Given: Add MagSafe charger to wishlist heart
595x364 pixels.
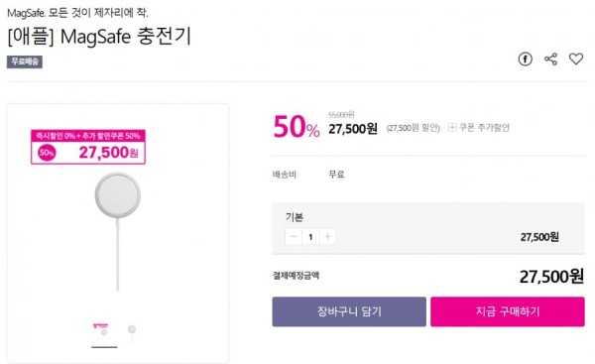Looking at the screenshot, I should coord(575,59).
